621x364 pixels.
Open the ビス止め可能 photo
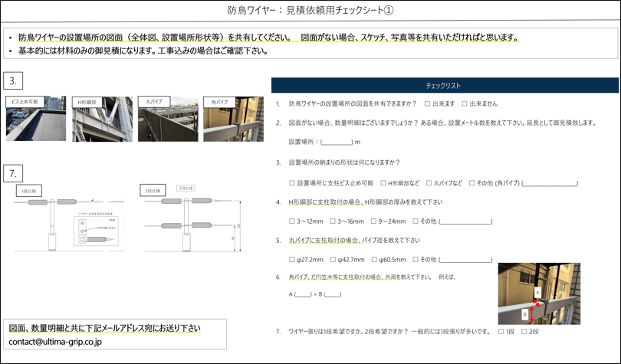36,119
